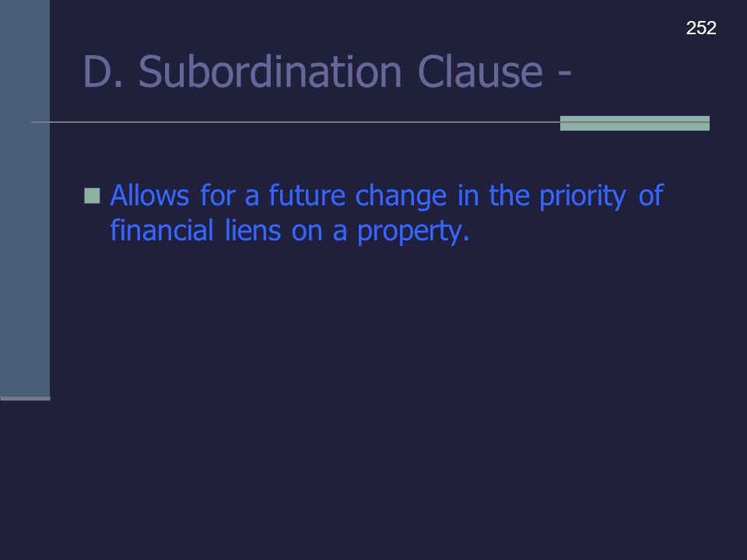Select the word Subordination in the title
The width and height of the screenshot is (747, 560).
[270, 72]
